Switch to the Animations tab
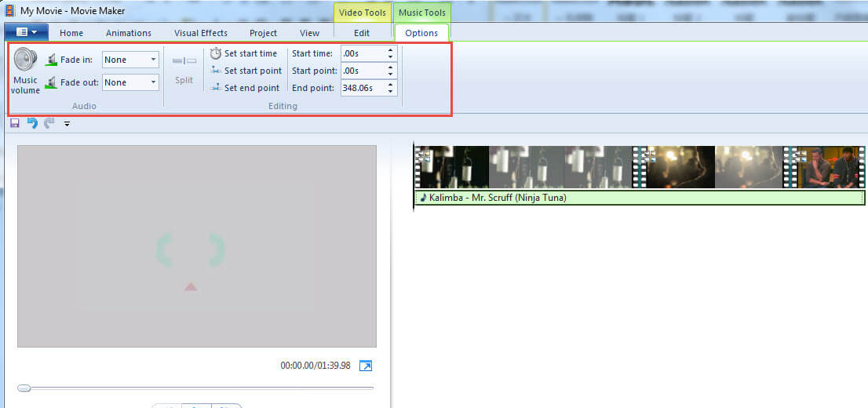 click(x=129, y=33)
